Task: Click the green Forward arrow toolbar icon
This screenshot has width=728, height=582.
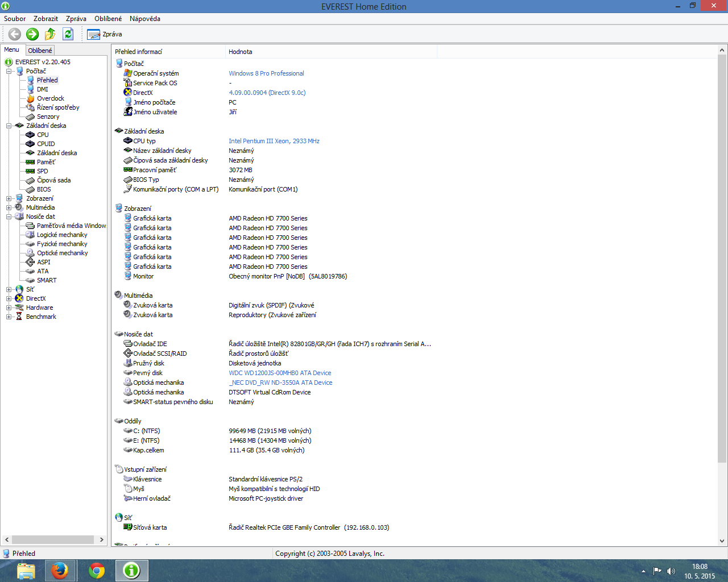Action: pos(32,34)
